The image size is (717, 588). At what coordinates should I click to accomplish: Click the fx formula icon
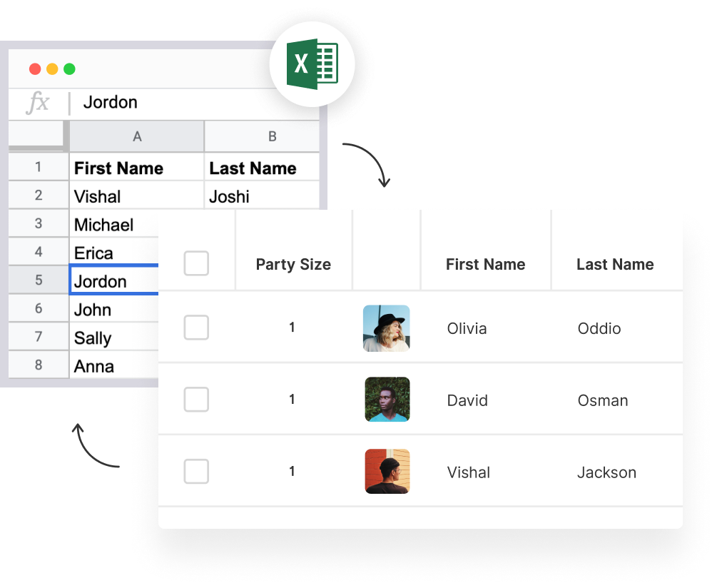(38, 102)
